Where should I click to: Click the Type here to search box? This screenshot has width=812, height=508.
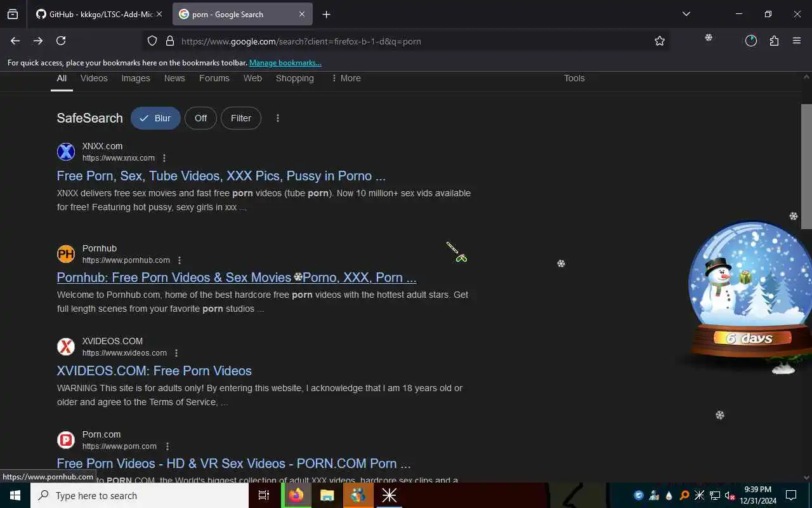140,495
